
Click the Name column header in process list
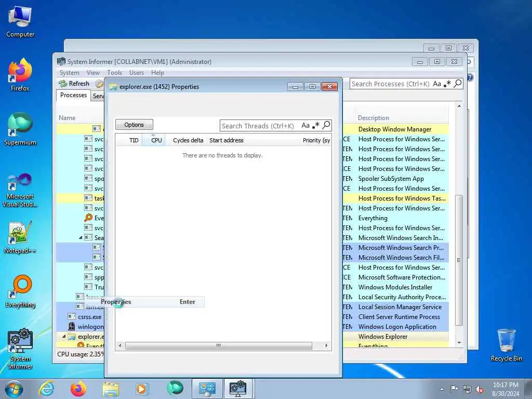pos(67,118)
